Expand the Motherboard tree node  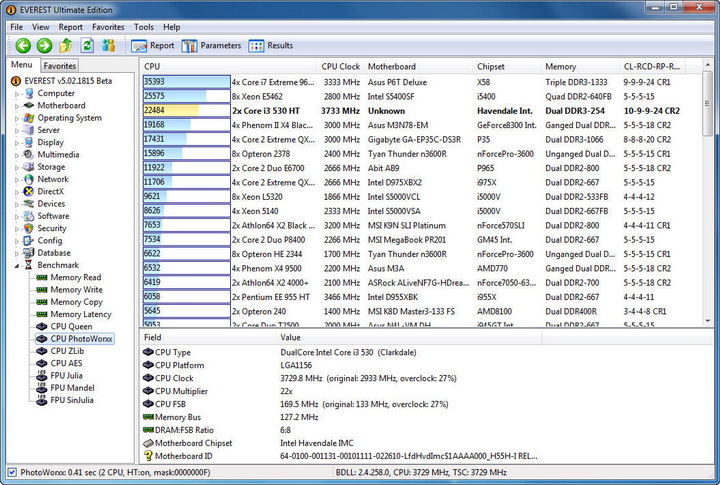click(x=17, y=106)
